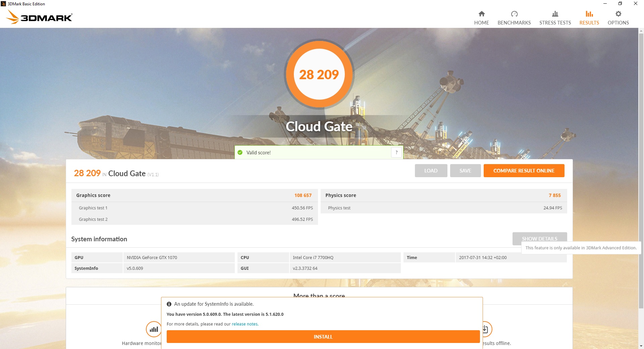Restore down the 3DMark window
The height and width of the screenshot is (349, 644).
[620, 4]
